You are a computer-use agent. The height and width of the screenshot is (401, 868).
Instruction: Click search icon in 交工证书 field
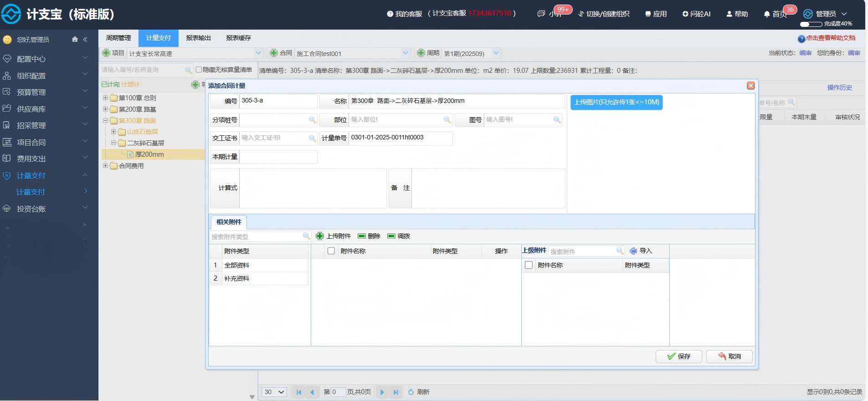pyautogui.click(x=313, y=138)
